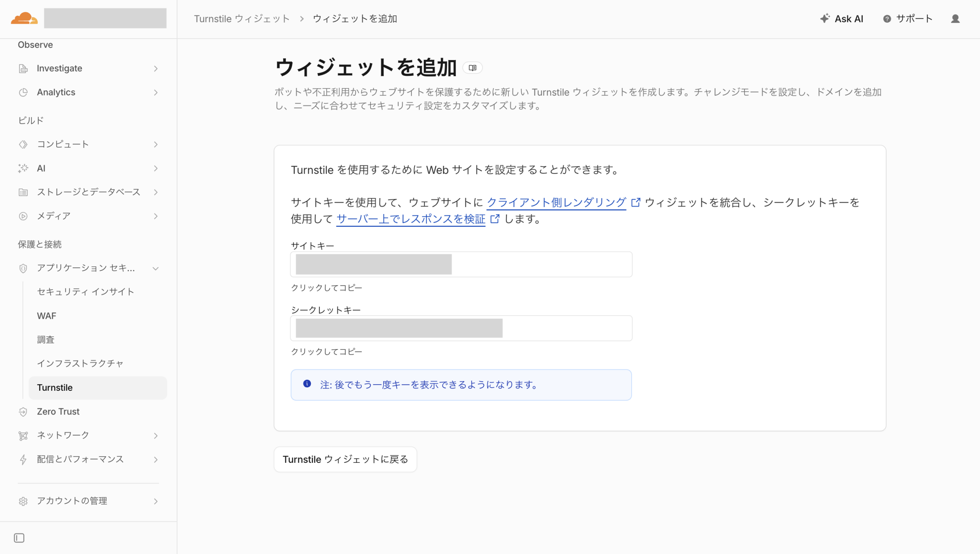Collapse the アプリケーション セキュリティ section chevron
This screenshot has width=980, height=554.
tap(156, 268)
